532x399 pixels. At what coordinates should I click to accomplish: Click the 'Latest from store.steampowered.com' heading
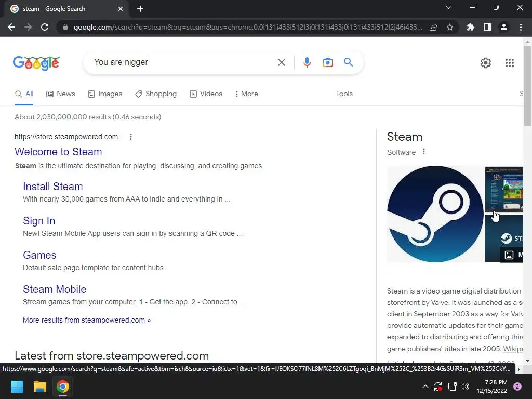112,355
